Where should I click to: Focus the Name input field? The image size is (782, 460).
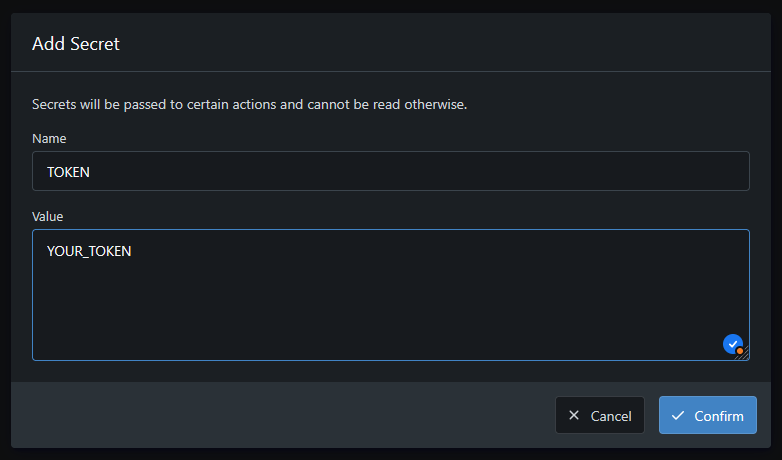click(390, 171)
